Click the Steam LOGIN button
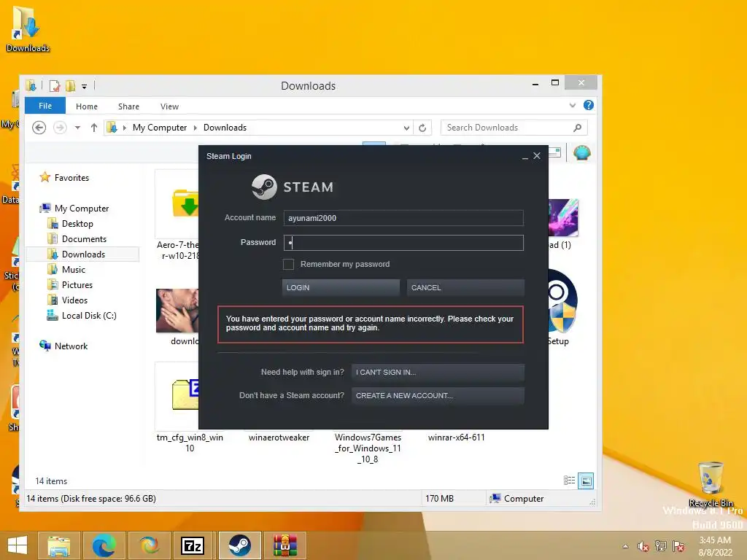 (341, 287)
